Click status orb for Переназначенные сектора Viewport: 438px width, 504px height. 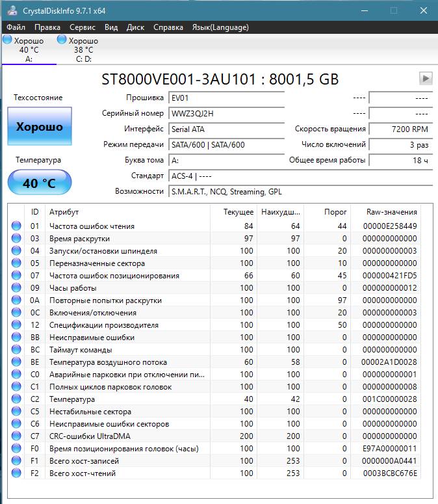[16, 263]
